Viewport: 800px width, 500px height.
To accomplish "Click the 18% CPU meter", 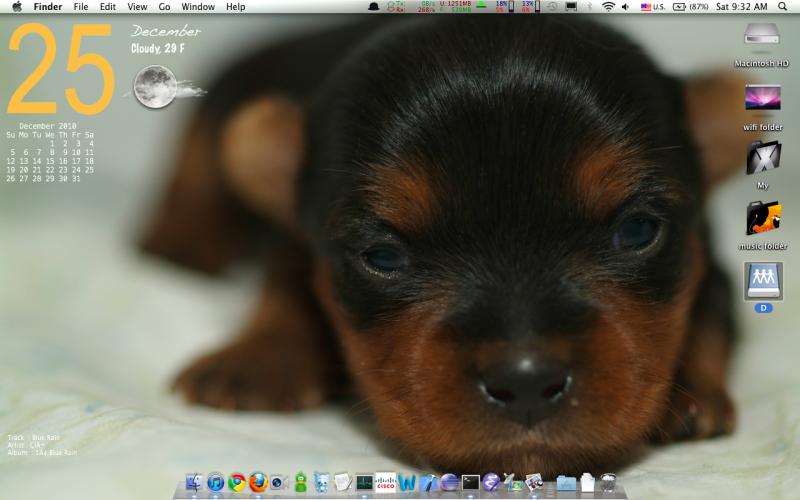I will point(505,7).
